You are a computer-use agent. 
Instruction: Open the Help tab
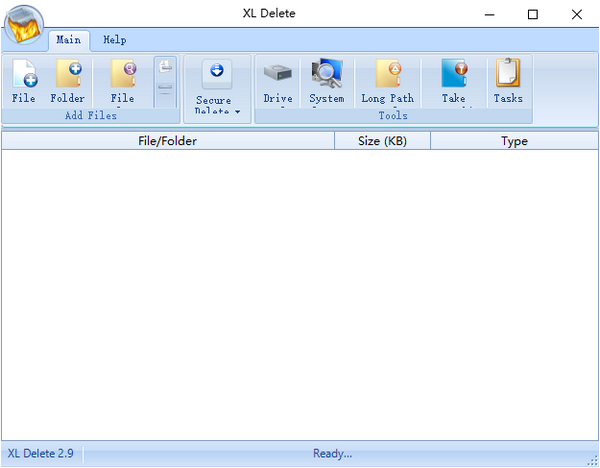pos(115,40)
